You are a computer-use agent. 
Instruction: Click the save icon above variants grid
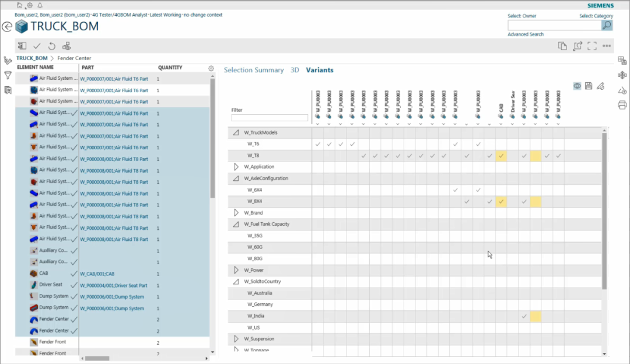pos(588,86)
